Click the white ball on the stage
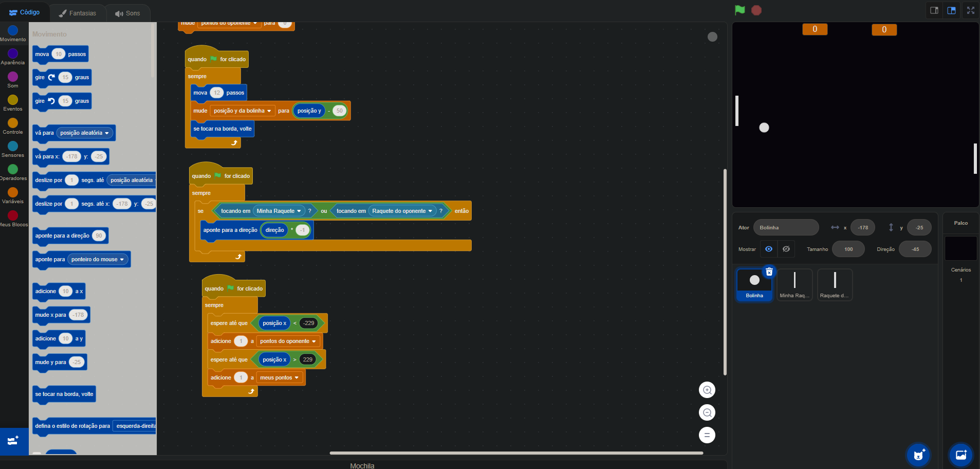The image size is (980, 469). 764,128
